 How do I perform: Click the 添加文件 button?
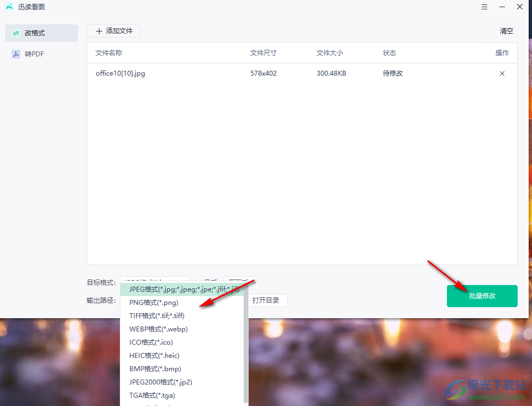point(114,31)
